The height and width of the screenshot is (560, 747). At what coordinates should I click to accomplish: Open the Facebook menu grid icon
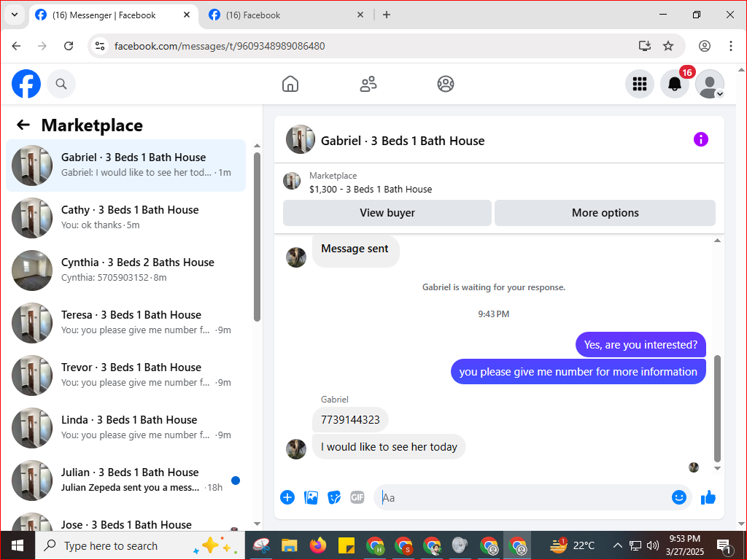639,84
